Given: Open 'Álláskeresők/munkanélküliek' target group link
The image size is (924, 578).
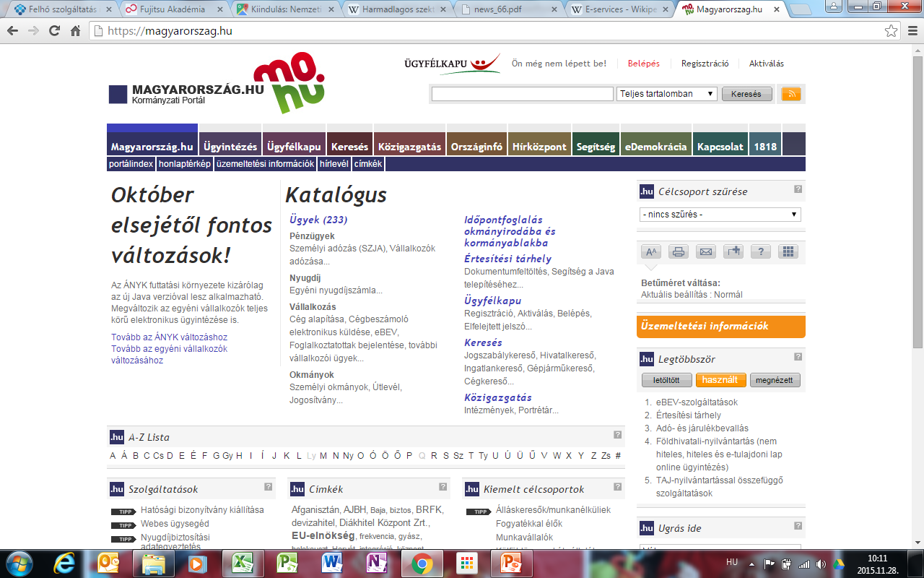Looking at the screenshot, I should (553, 510).
